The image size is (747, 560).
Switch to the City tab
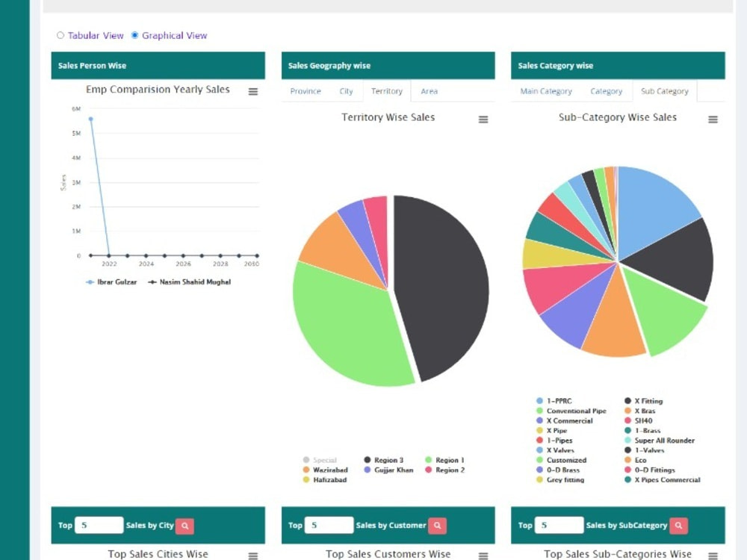point(346,91)
